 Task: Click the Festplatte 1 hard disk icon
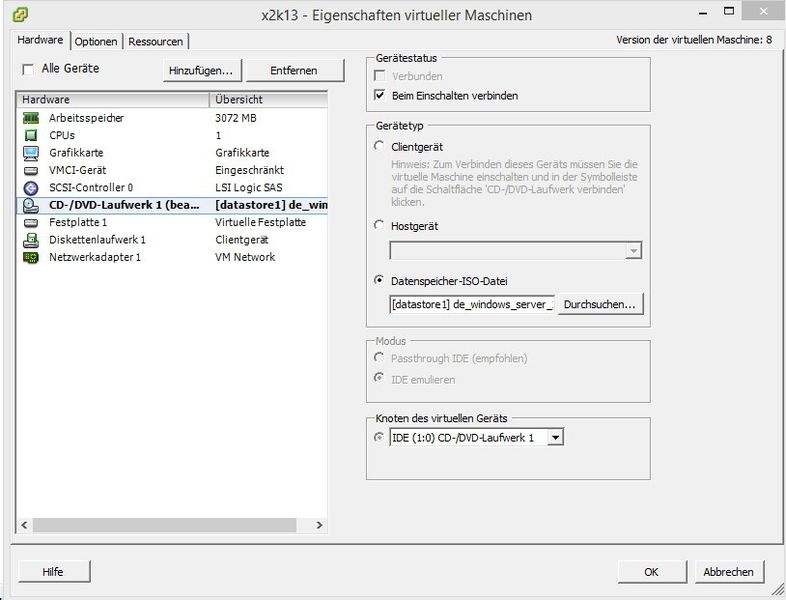click(31, 223)
